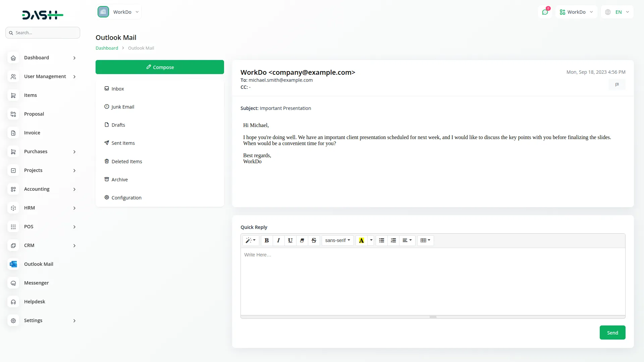Open the Sent Items folder

coord(123,143)
